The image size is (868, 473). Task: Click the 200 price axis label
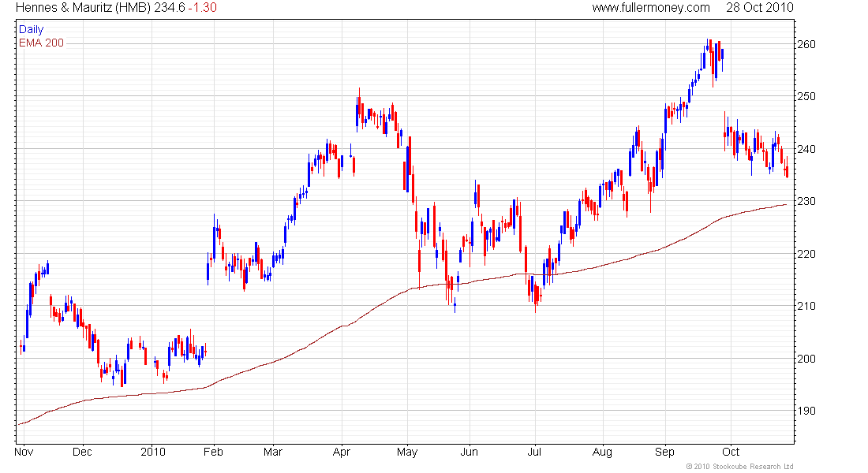(806, 359)
